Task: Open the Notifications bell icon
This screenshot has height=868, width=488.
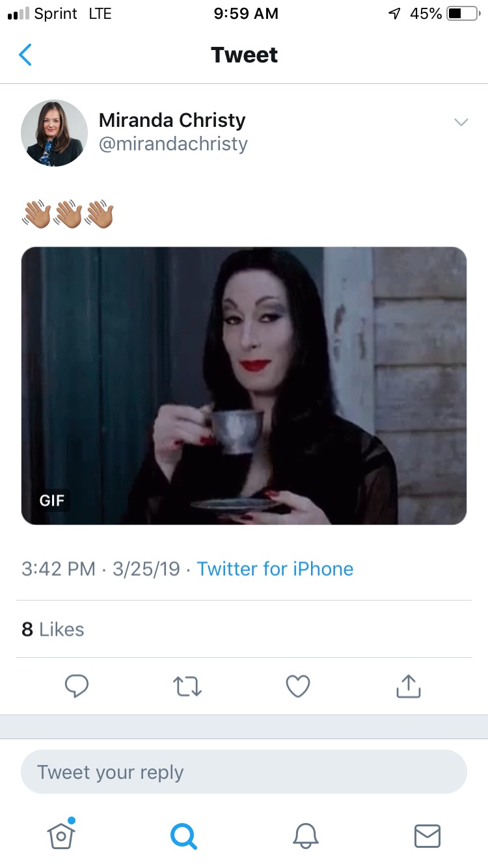Action: pos(305,835)
